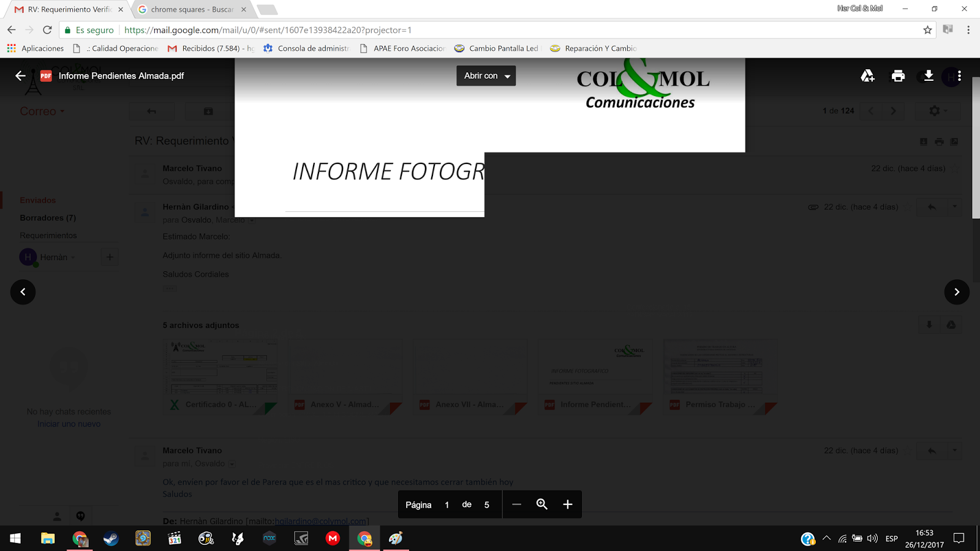Switch to the chrome squares search tab

[x=192, y=9]
